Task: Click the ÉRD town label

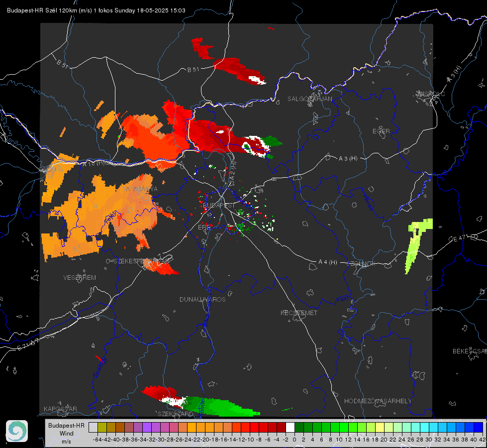Action: coord(204,227)
